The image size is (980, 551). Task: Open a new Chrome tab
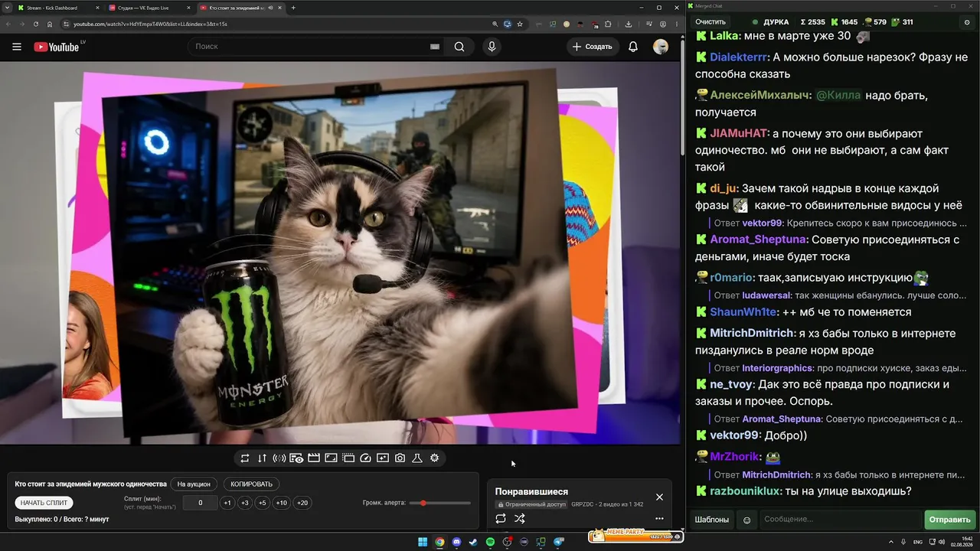coord(293,8)
